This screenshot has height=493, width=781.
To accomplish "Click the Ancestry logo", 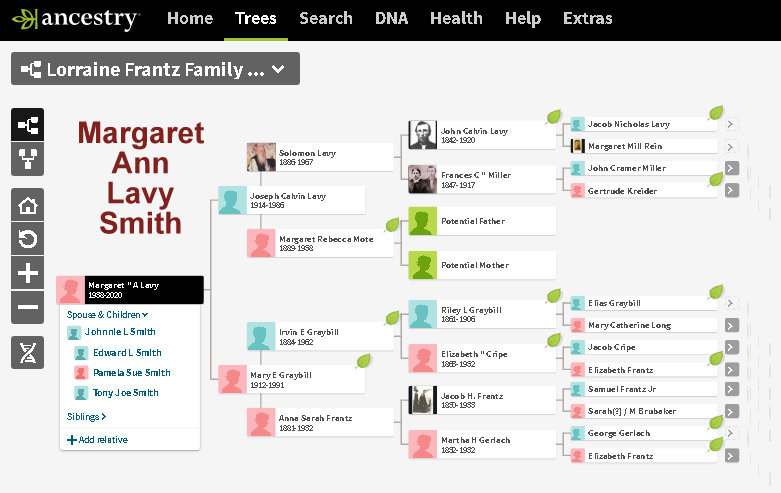I will tap(76, 19).
